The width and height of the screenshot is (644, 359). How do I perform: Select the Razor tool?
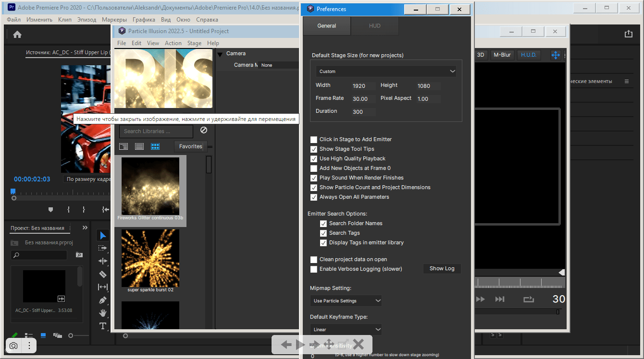tap(103, 274)
